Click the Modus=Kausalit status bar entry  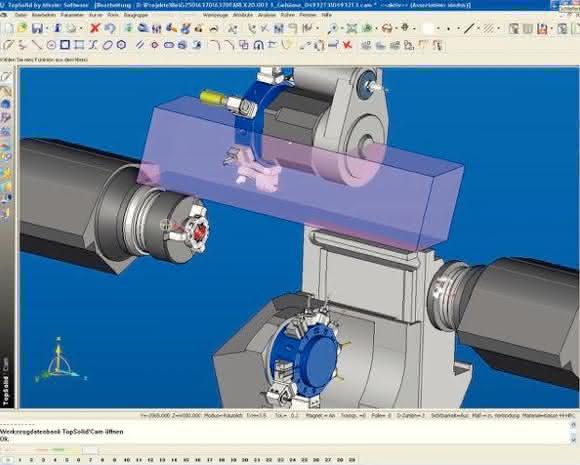[x=222, y=415]
